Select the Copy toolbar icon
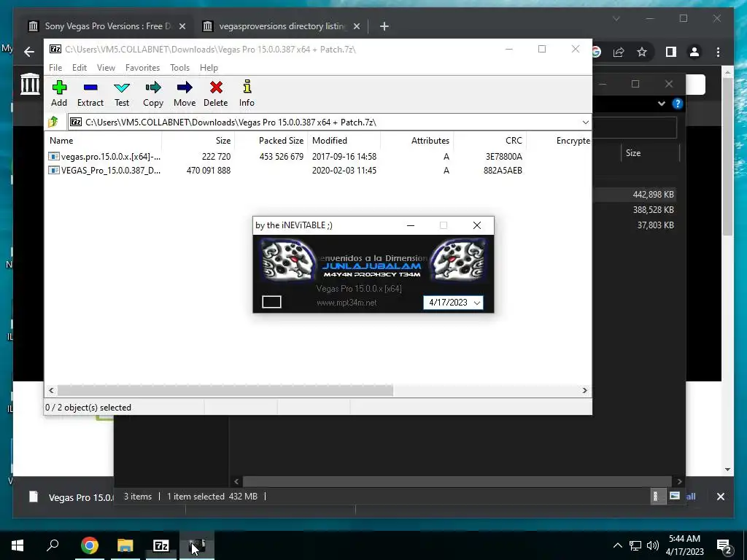Image resolution: width=747 pixels, height=560 pixels. pyautogui.click(x=153, y=94)
